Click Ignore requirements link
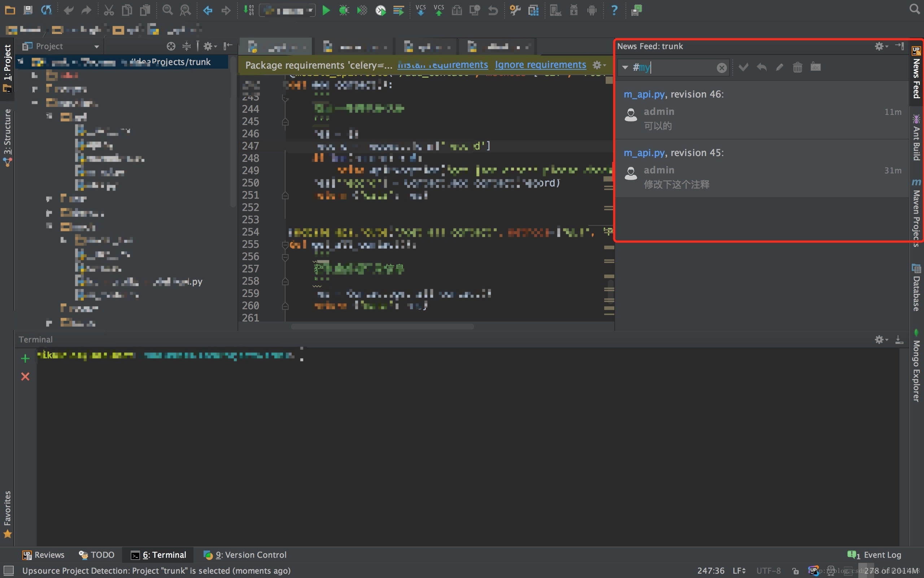The height and width of the screenshot is (578, 924). [x=540, y=65]
